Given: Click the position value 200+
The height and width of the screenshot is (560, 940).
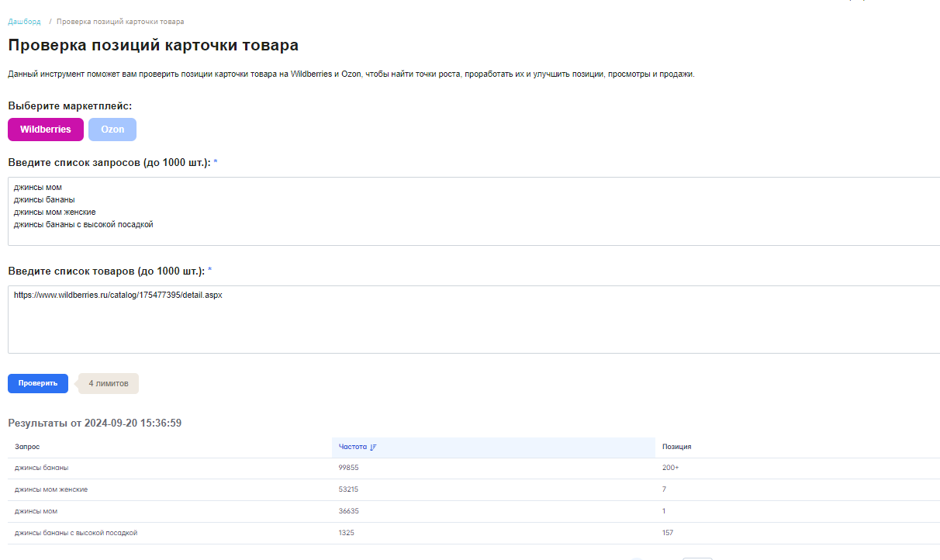Looking at the screenshot, I should pyautogui.click(x=670, y=468).
